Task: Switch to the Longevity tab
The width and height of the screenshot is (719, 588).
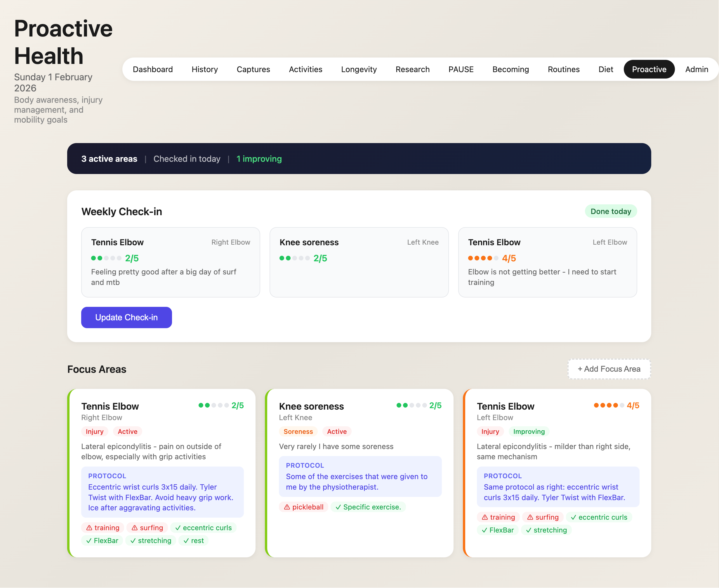Action: 359,69
